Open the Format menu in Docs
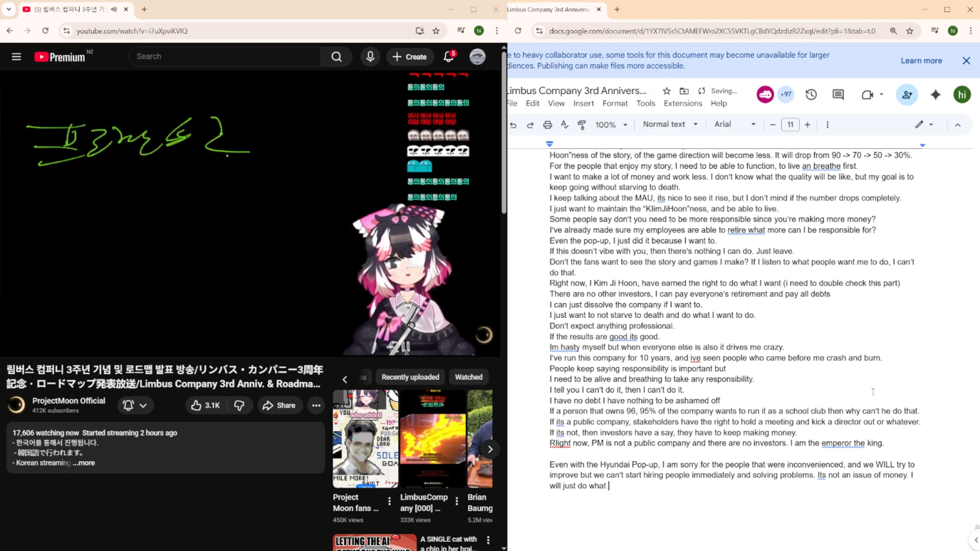The height and width of the screenshot is (551, 980). [x=615, y=104]
